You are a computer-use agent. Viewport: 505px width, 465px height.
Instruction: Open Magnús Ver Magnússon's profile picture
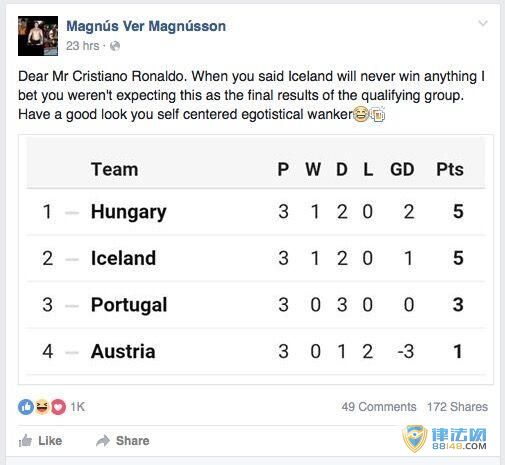(x=38, y=36)
